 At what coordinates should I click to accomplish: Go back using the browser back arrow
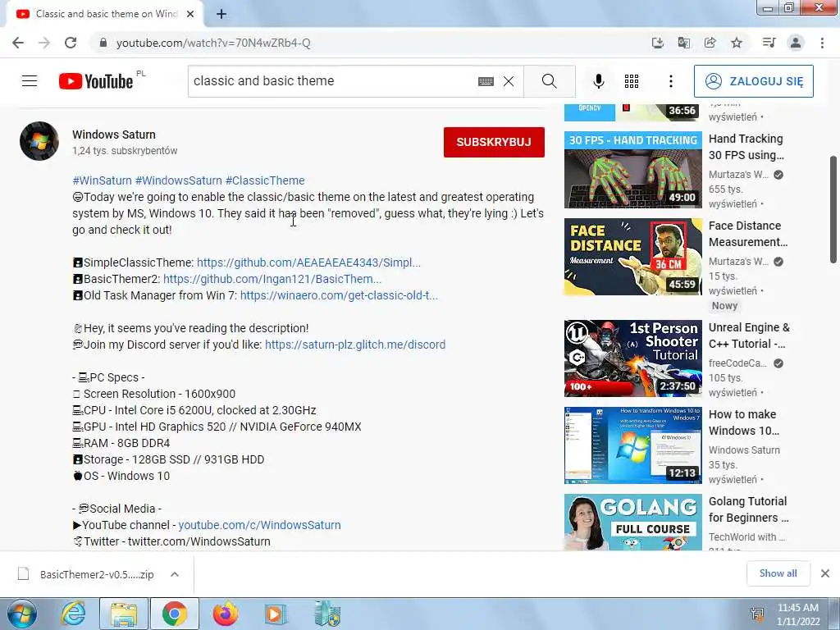[x=18, y=43]
